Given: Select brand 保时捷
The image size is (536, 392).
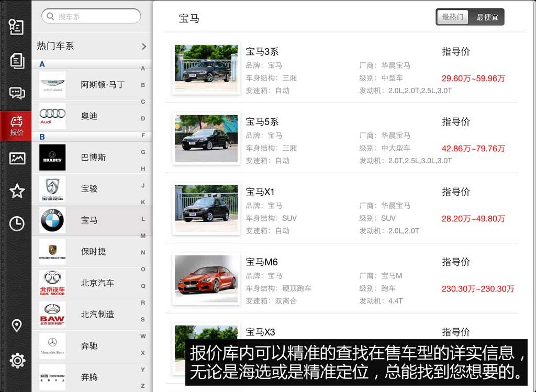Looking at the screenshot, I should [93, 252].
